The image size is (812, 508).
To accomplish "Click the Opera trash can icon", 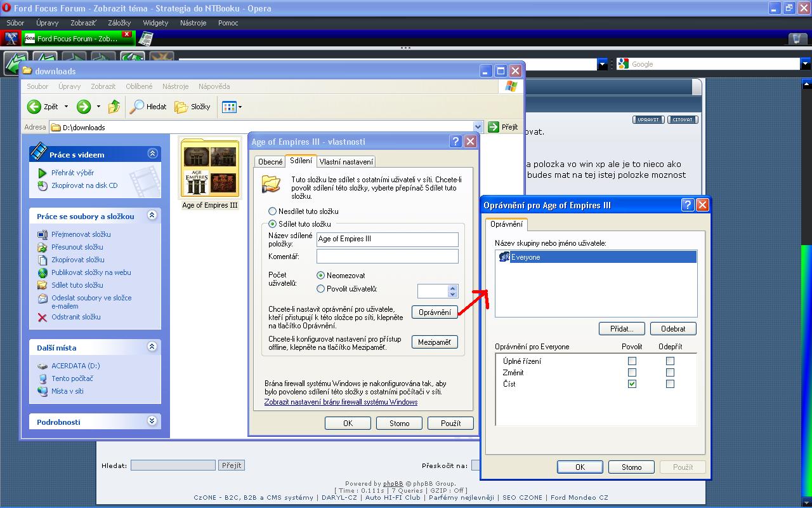I will pyautogui.click(x=797, y=39).
